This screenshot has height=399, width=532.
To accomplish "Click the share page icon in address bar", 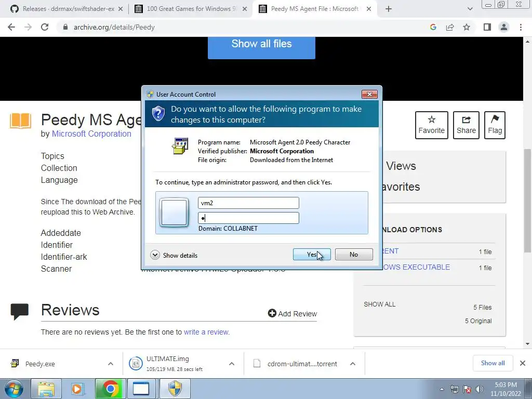I will (x=450, y=27).
